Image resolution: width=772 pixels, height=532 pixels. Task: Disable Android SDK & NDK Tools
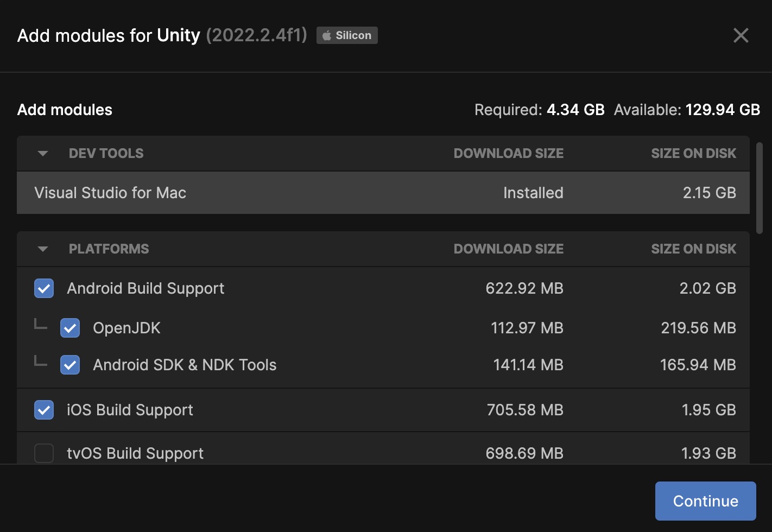click(70, 365)
